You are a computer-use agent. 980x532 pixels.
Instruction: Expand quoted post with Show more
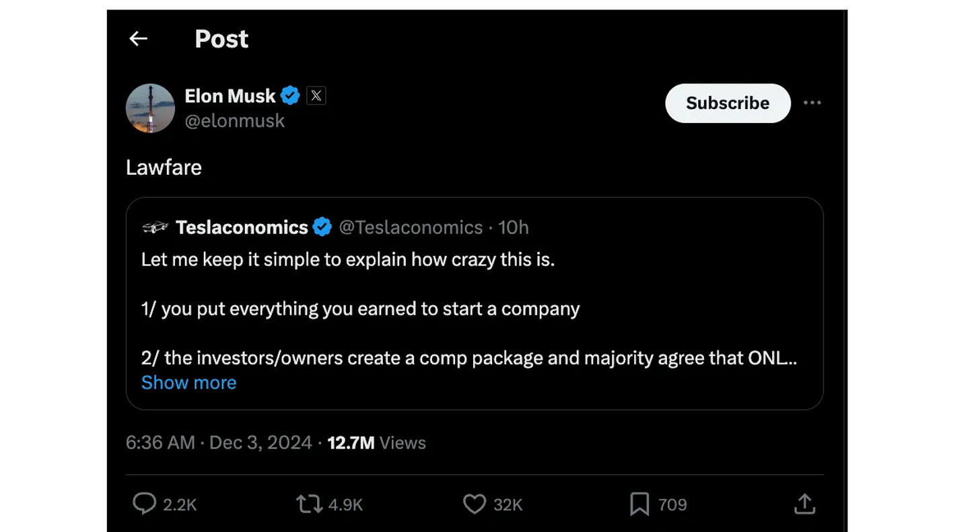pyautogui.click(x=189, y=382)
